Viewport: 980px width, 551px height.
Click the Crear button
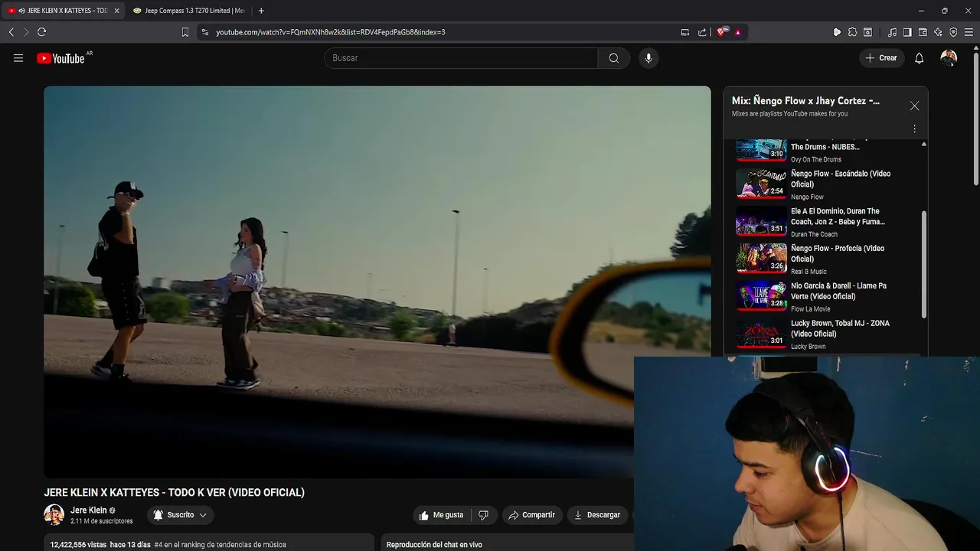point(881,58)
